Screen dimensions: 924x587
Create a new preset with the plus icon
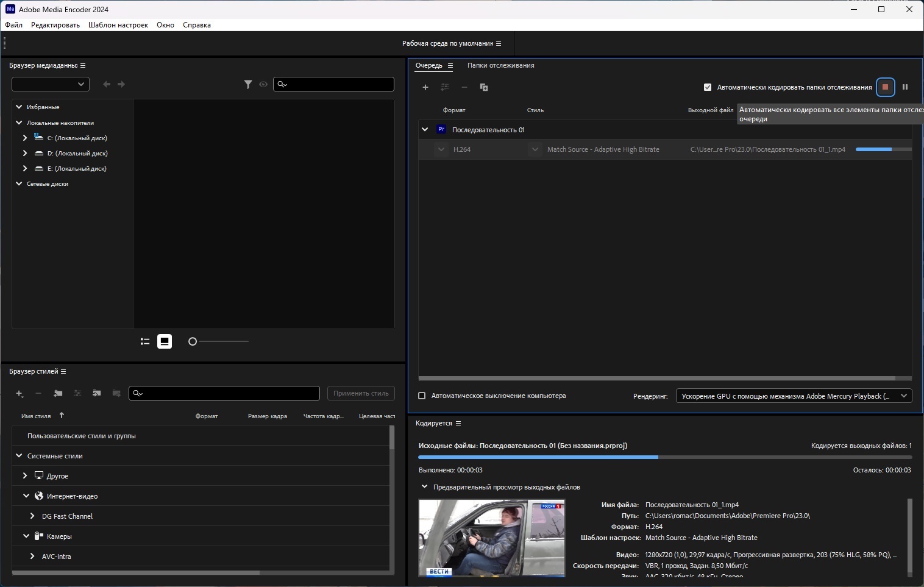coord(20,394)
